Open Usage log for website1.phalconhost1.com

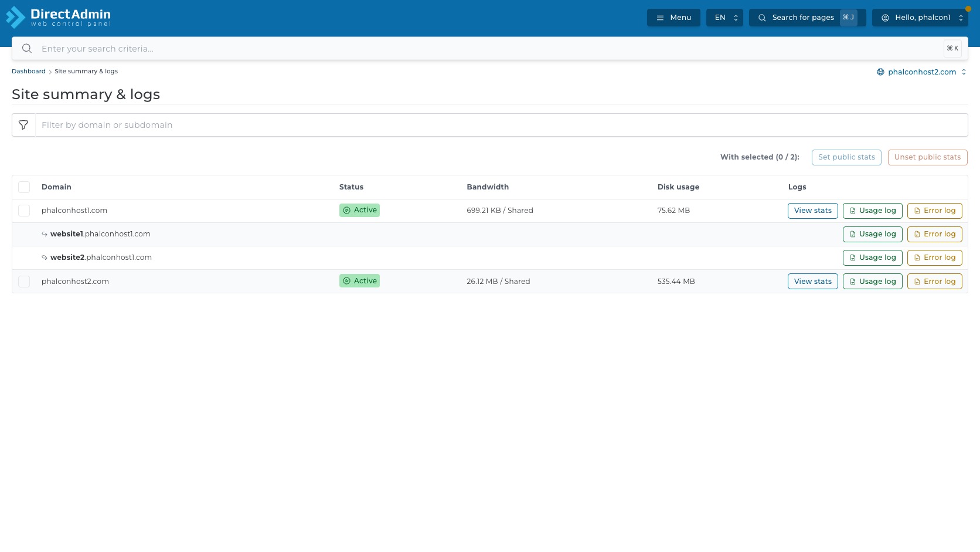(x=872, y=234)
